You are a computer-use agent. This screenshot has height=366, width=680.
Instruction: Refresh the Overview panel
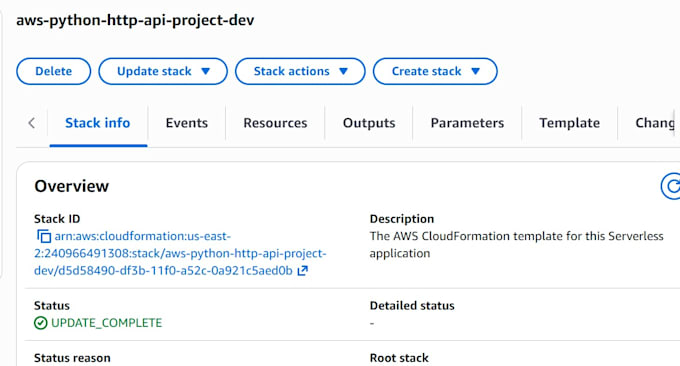point(671,186)
